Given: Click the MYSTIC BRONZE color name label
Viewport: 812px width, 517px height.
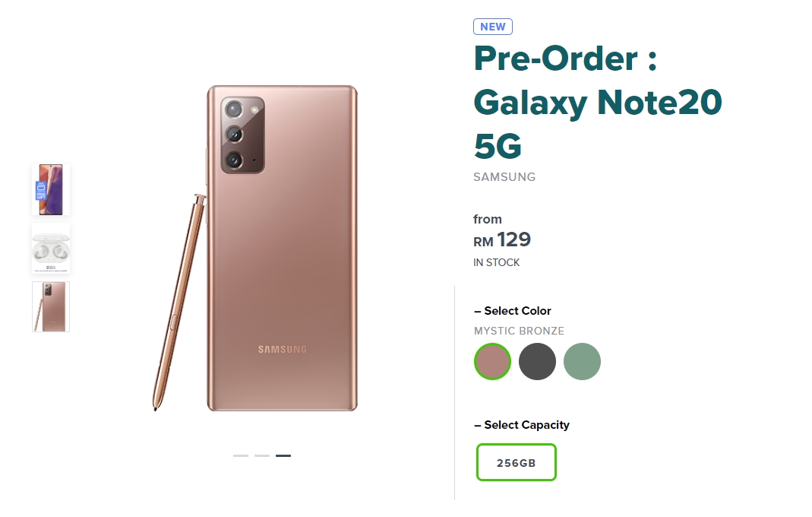Looking at the screenshot, I should point(519,331).
